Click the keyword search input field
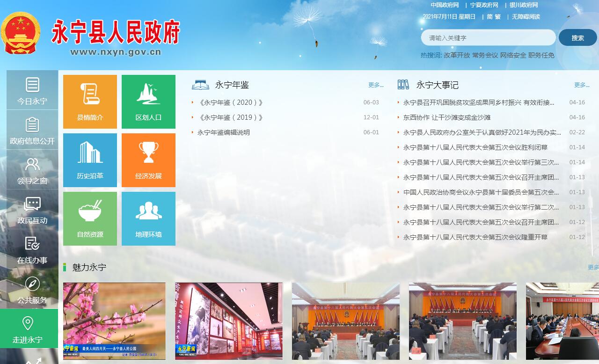The image size is (599, 364). [x=488, y=38]
